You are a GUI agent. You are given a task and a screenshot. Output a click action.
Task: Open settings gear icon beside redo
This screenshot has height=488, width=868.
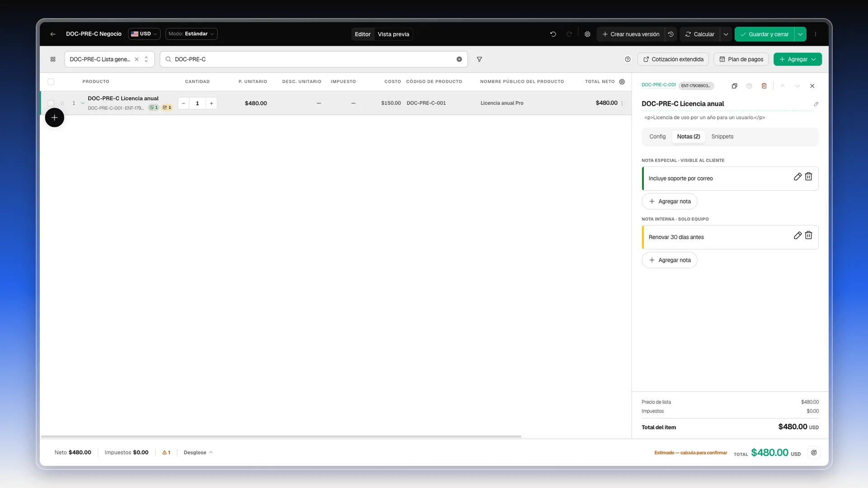click(587, 34)
